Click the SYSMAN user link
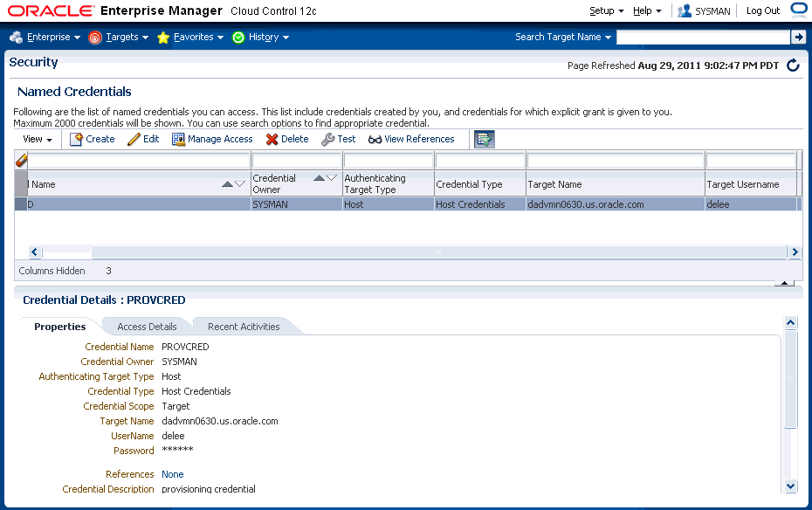812x510 pixels. 712,11
